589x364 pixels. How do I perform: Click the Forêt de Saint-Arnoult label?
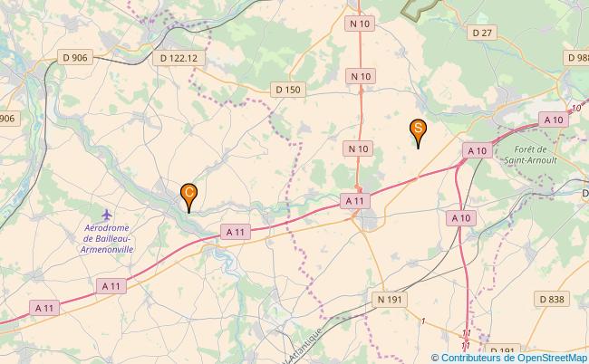(x=530, y=155)
